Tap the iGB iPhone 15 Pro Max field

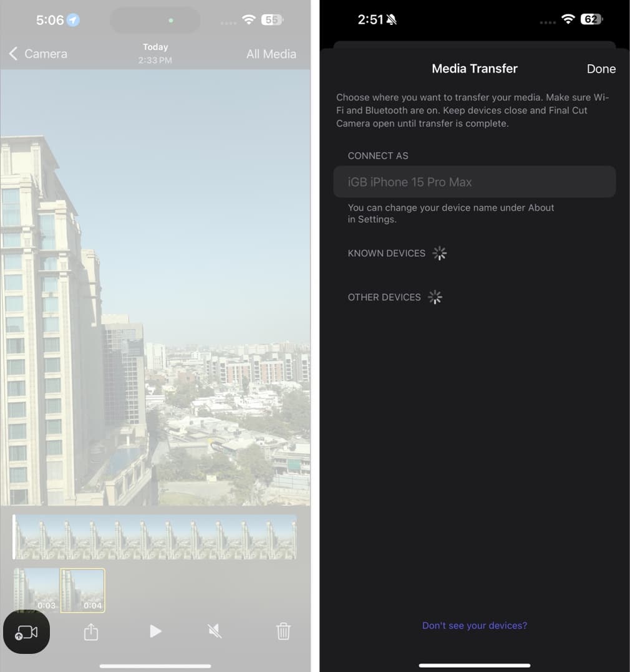coord(474,182)
